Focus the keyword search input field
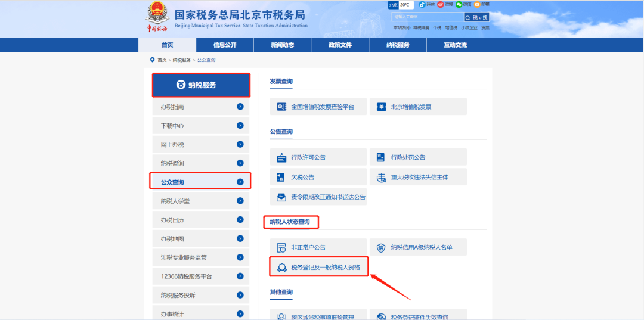The width and height of the screenshot is (644, 320). (x=428, y=17)
